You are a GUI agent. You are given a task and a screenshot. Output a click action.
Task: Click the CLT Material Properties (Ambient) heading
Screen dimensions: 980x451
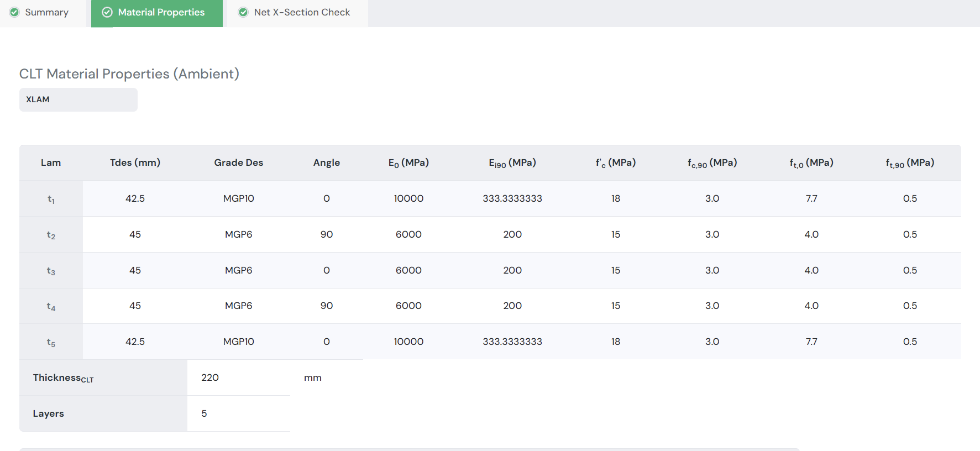point(129,74)
